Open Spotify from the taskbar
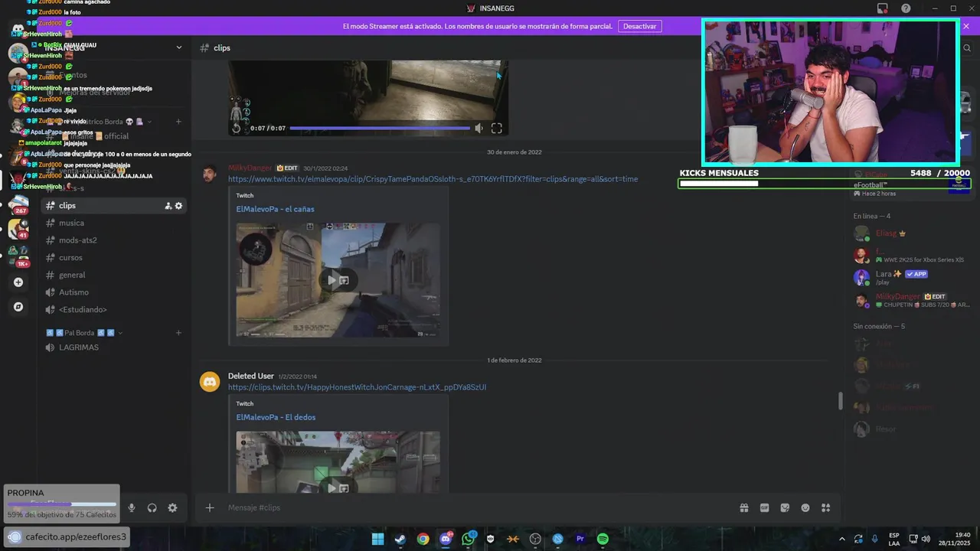The height and width of the screenshot is (551, 980). (603, 539)
